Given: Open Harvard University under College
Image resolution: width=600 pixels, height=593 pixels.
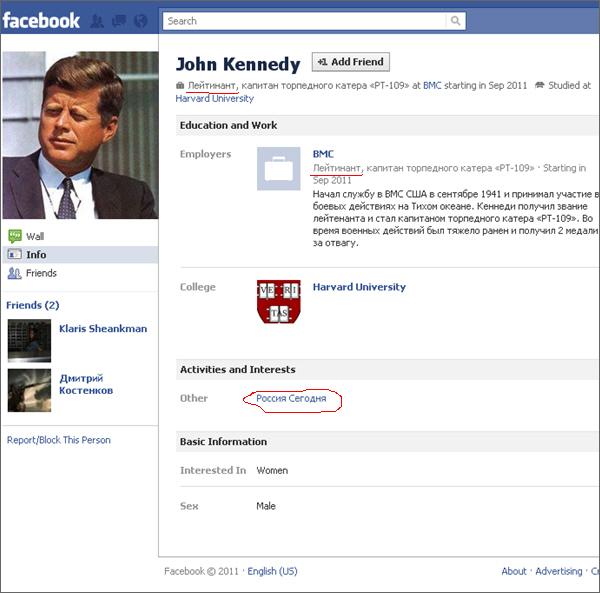Looking at the screenshot, I should click(359, 287).
